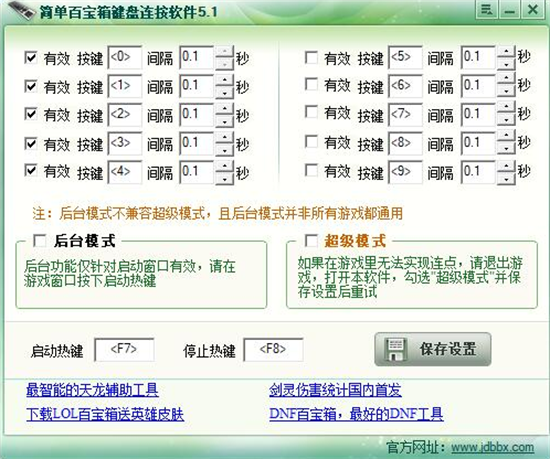Uncheck the enabled checkbox for key <3>
This screenshot has height=459, width=550.
31,143
